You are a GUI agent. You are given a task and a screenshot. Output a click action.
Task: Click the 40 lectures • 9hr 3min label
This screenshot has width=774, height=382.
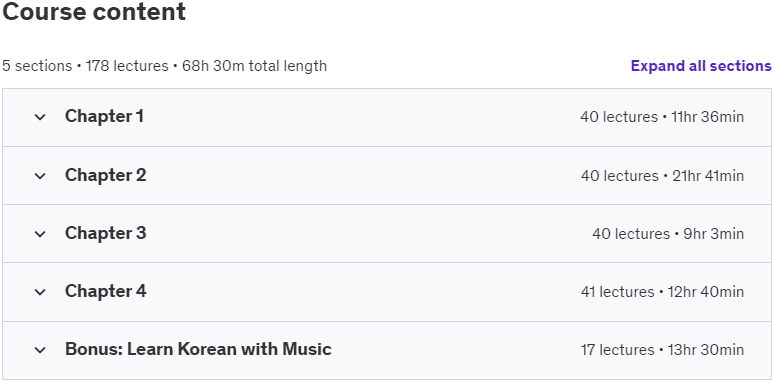pyautogui.click(x=668, y=233)
